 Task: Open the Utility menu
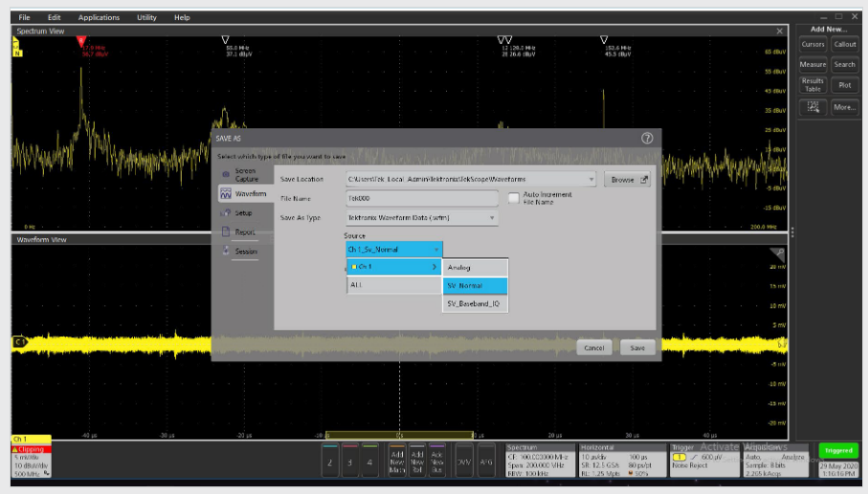pyautogui.click(x=146, y=17)
